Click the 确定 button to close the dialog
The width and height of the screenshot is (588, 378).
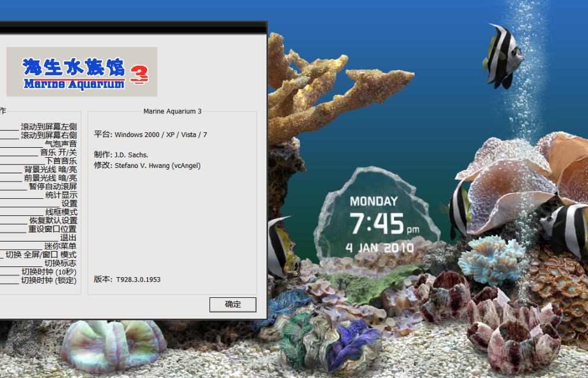tap(233, 304)
